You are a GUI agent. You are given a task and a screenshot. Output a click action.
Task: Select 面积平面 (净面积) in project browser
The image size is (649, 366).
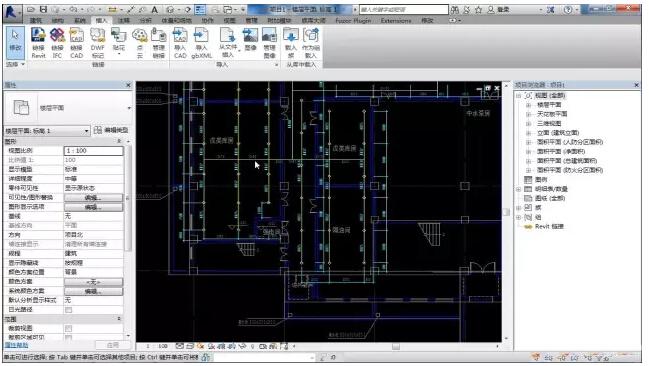pyautogui.click(x=561, y=152)
